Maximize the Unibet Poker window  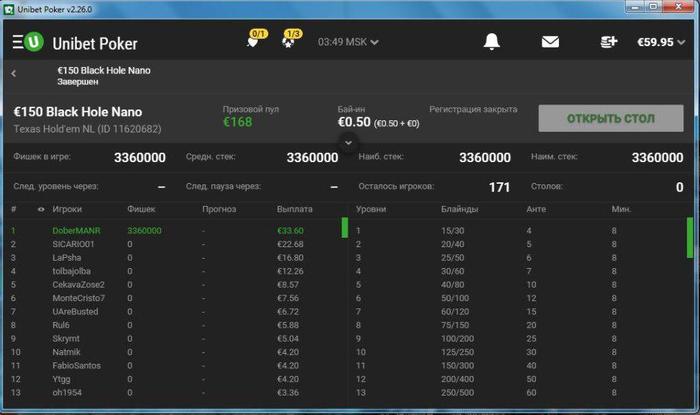point(653,7)
